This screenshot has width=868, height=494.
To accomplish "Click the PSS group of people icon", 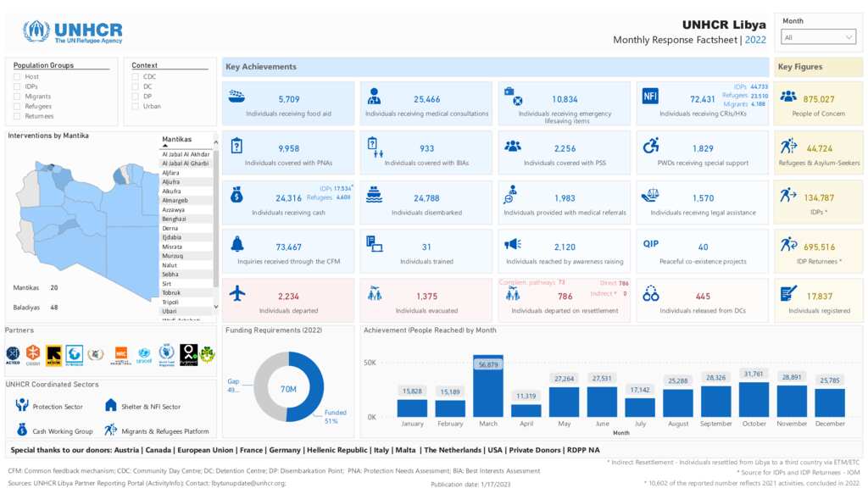I will [513, 146].
